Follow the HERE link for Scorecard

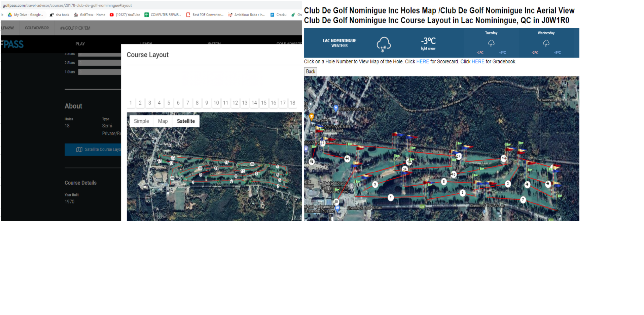click(423, 62)
